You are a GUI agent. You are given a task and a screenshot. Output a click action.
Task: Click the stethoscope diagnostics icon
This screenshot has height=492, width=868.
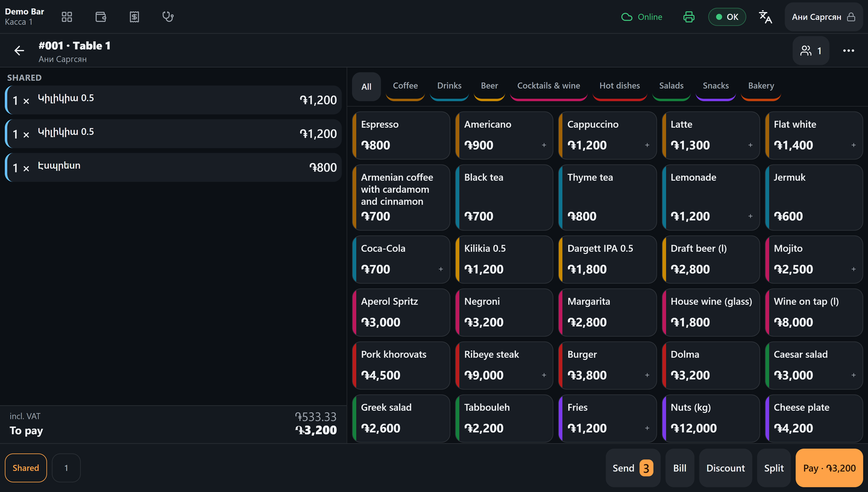(x=168, y=17)
